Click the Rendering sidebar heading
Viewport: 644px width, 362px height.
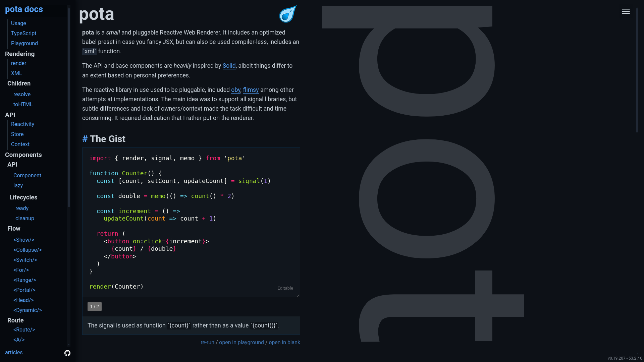tap(20, 54)
